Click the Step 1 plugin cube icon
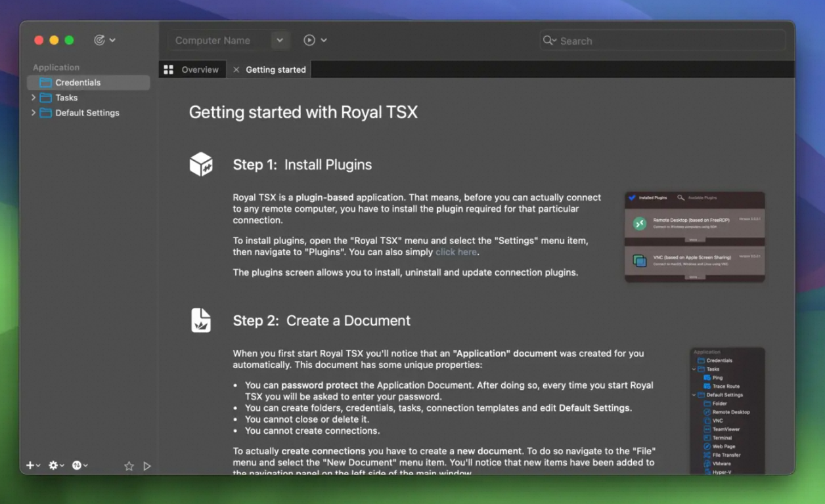Image resolution: width=825 pixels, height=504 pixels. pos(201,164)
